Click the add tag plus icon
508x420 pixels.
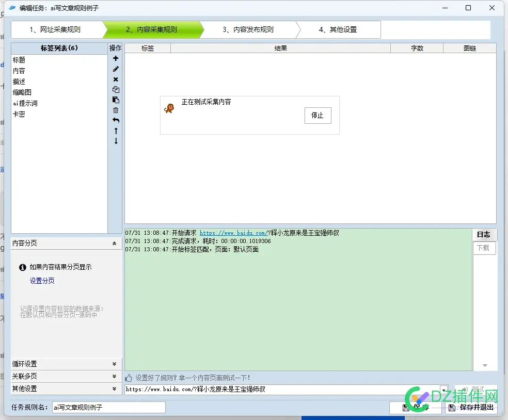[x=116, y=58]
